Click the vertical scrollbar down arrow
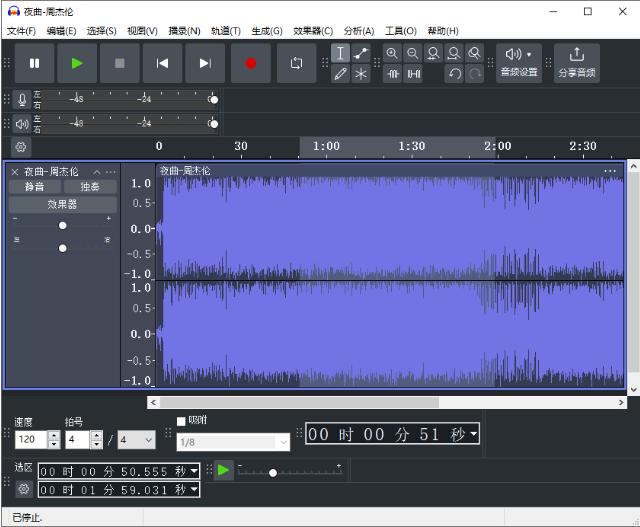 [x=633, y=389]
